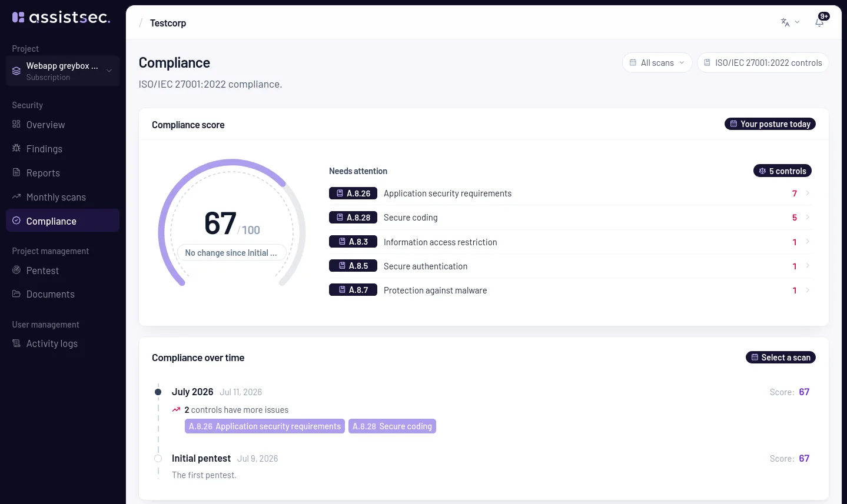Click No change since Initial label
Viewport: 847px width, 504px height.
231,253
